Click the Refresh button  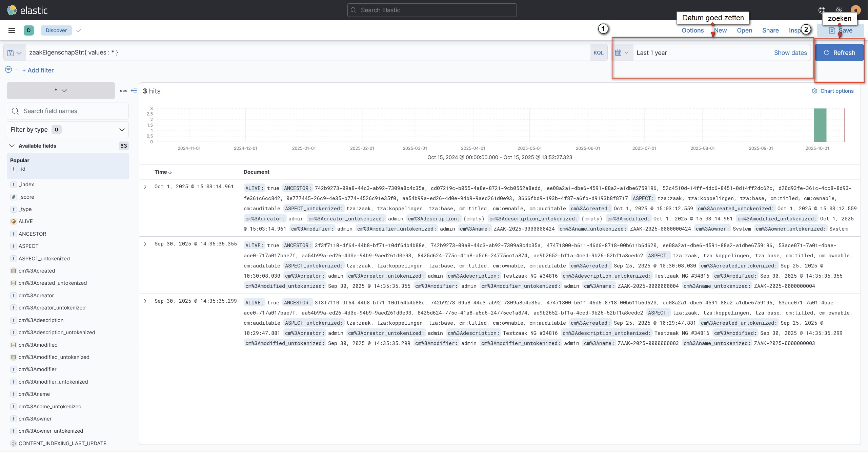[839, 53]
